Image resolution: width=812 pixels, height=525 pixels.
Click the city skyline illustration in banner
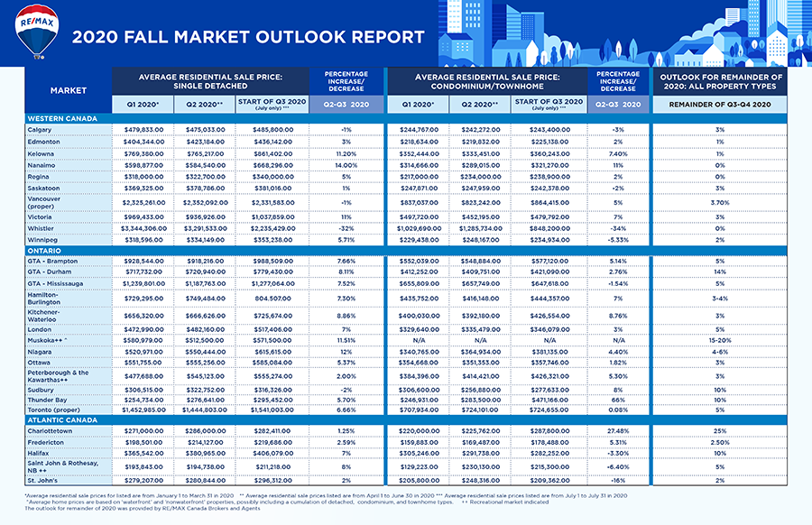tap(624, 33)
